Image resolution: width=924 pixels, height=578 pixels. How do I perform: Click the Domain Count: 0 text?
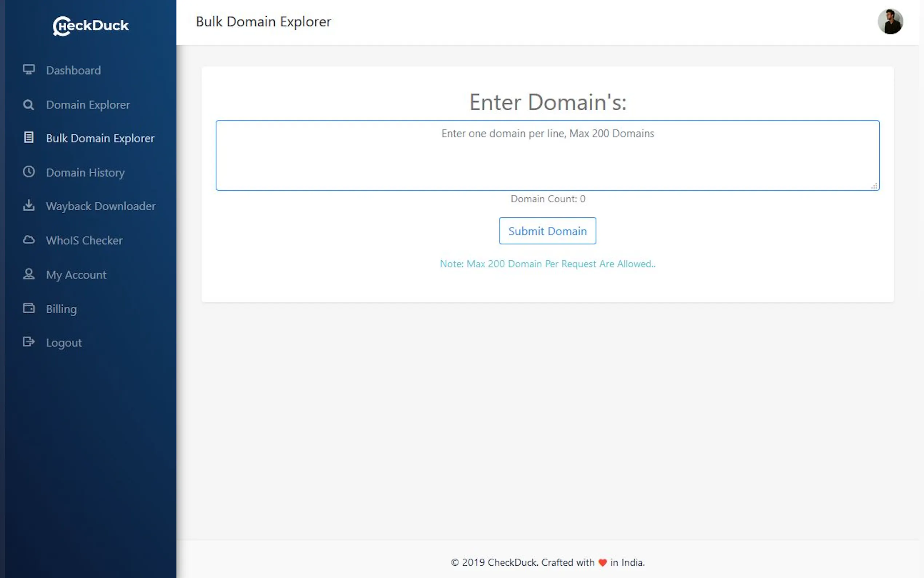click(x=547, y=199)
